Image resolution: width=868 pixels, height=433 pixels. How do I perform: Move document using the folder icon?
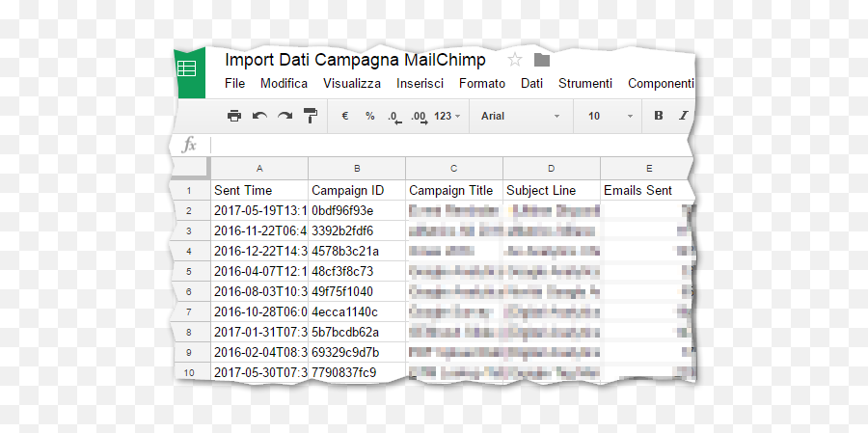[541, 60]
